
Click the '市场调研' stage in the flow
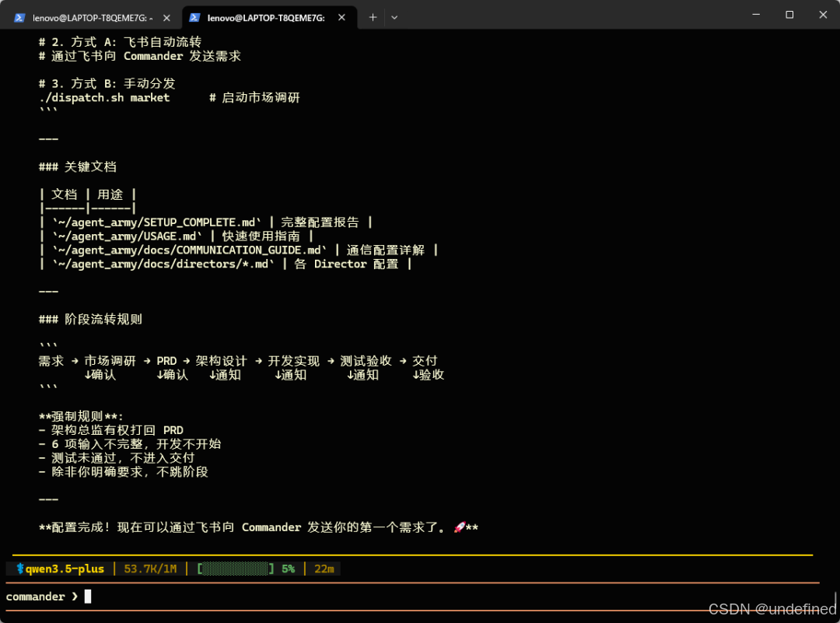pyautogui.click(x=110, y=361)
